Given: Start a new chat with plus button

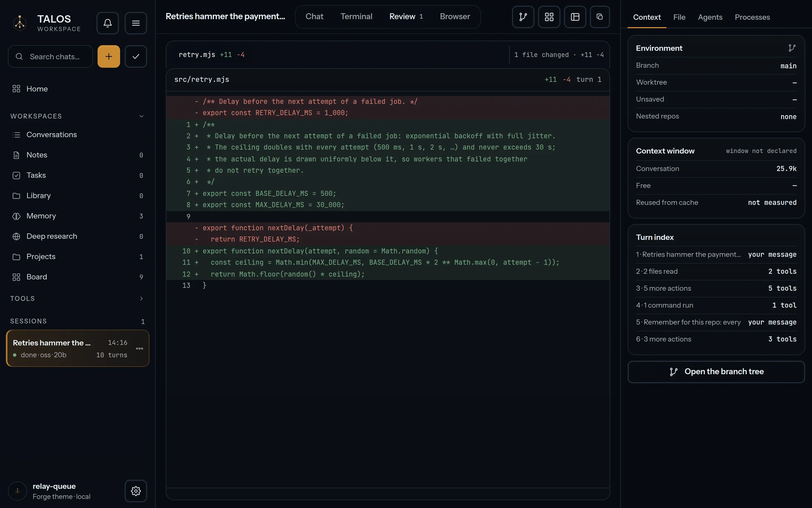Looking at the screenshot, I should point(109,56).
